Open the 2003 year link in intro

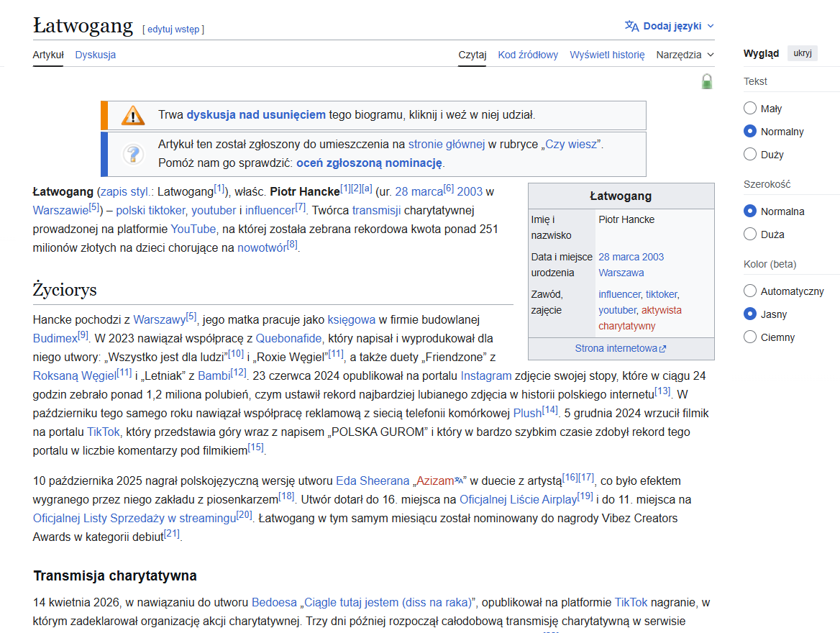(470, 191)
